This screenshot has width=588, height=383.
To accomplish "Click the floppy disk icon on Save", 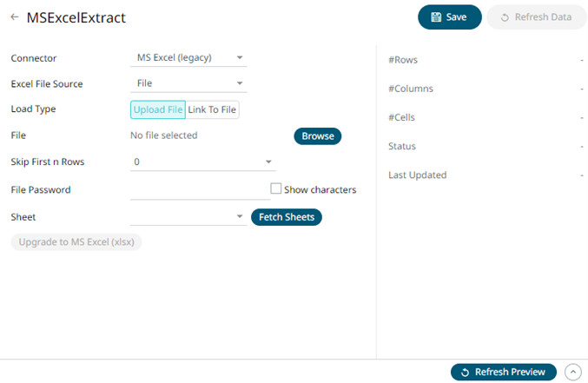I will (x=436, y=17).
